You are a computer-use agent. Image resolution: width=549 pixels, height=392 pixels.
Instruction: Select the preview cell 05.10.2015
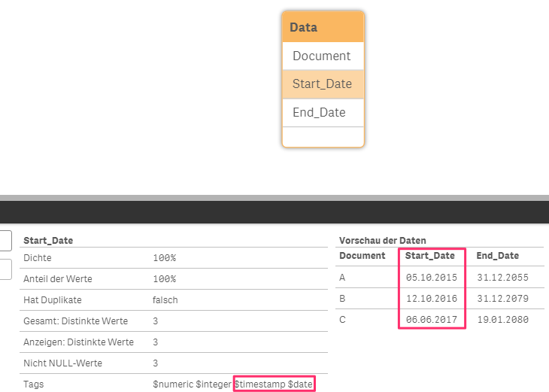[431, 277]
